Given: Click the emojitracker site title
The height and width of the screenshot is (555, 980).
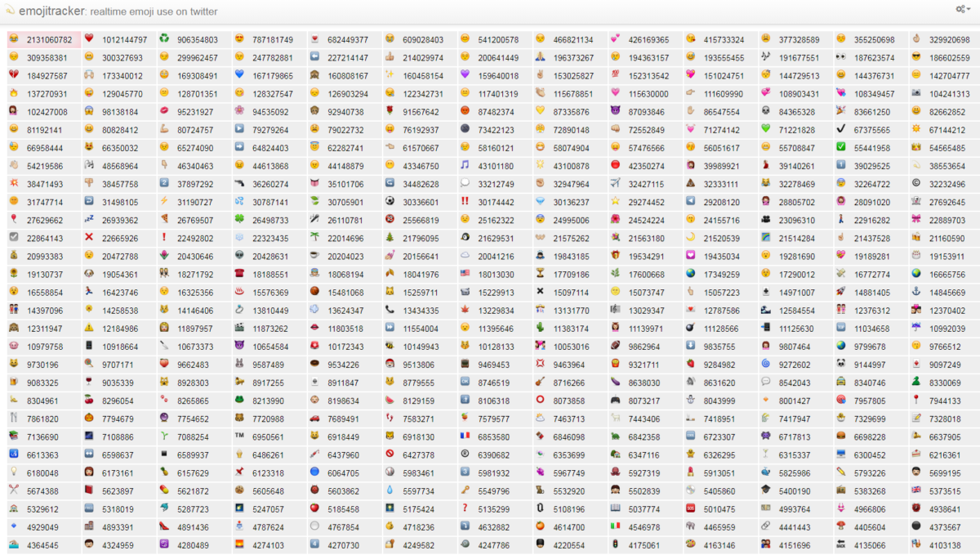Looking at the screenshot, I should pos(51,11).
